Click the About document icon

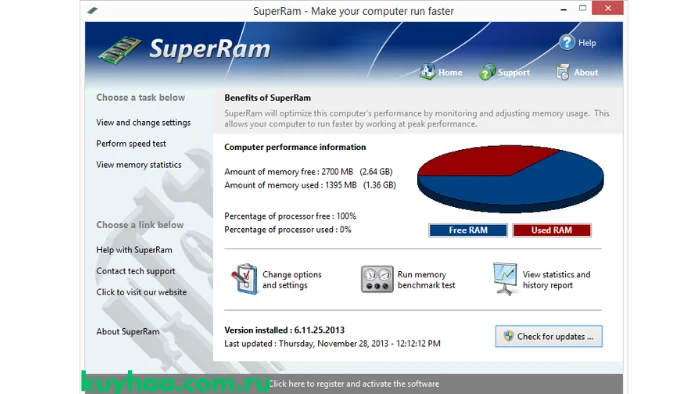click(562, 72)
